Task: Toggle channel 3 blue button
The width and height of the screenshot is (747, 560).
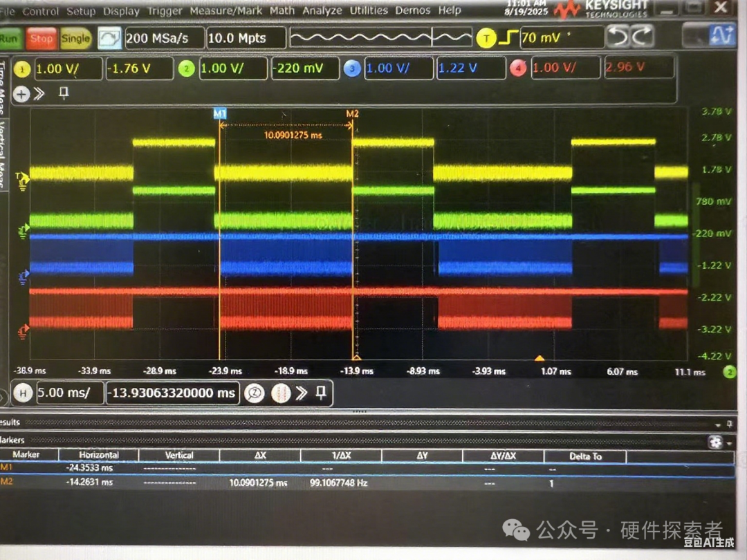Action: [x=352, y=68]
